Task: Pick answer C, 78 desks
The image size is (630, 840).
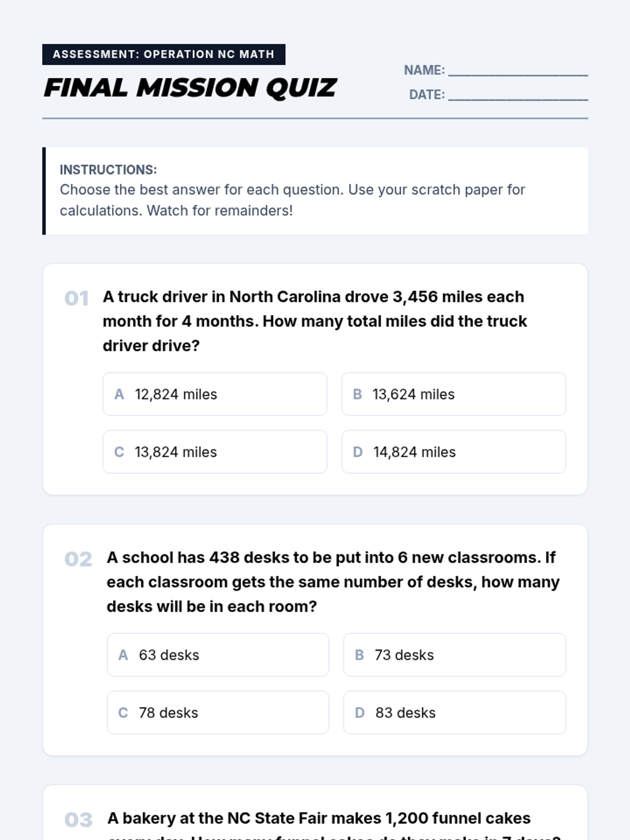Action: (218, 712)
